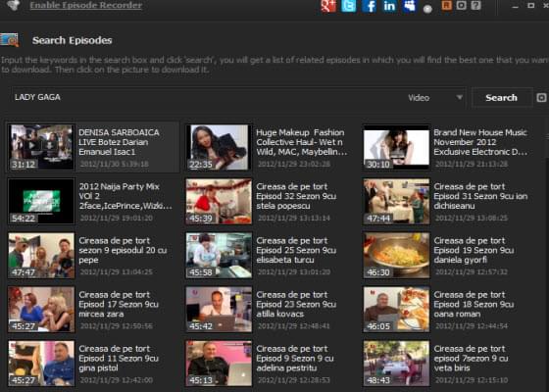Image resolution: width=549 pixels, height=392 pixels.
Task: Click the square settings icon beside R icon
Action: pyautogui.click(x=461, y=5)
